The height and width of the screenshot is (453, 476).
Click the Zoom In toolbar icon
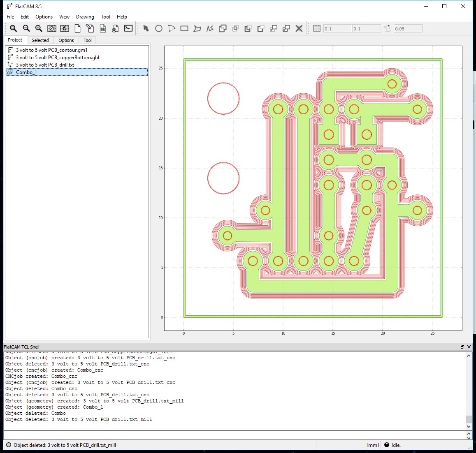tap(39, 28)
